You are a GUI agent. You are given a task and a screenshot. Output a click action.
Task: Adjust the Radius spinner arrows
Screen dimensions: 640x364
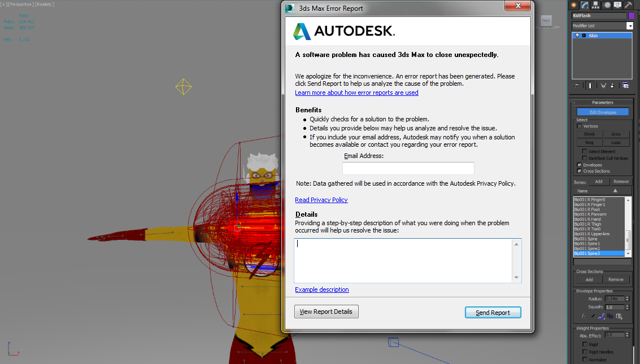point(628,299)
